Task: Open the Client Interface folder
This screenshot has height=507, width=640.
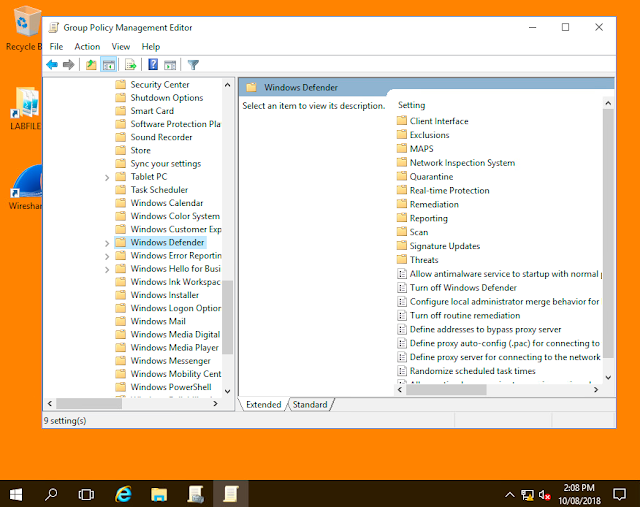Action: click(439, 121)
